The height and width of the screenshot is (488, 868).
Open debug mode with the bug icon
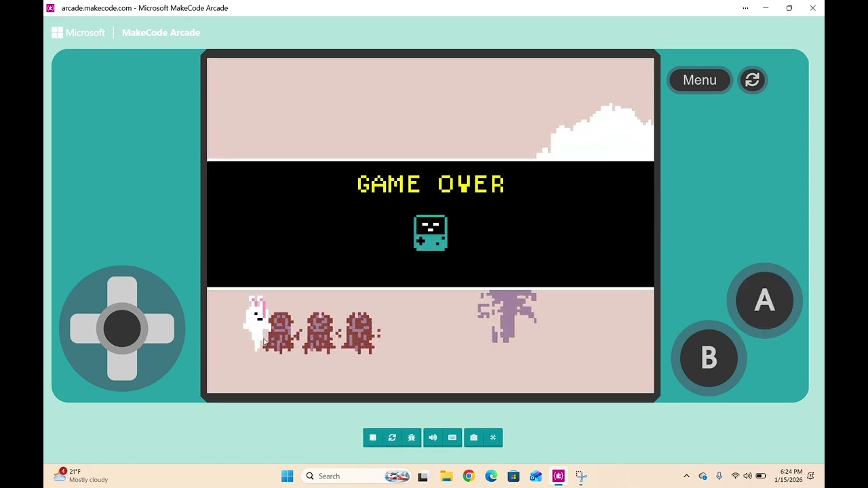coord(412,438)
